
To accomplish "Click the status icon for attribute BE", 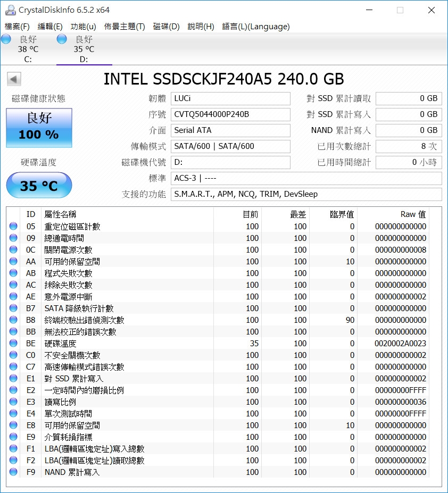I will pyautogui.click(x=13, y=343).
